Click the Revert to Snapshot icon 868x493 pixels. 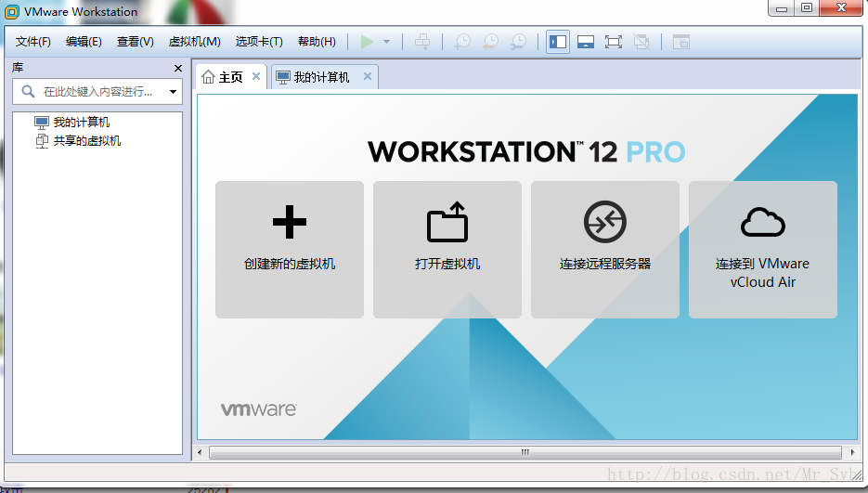tap(490, 42)
